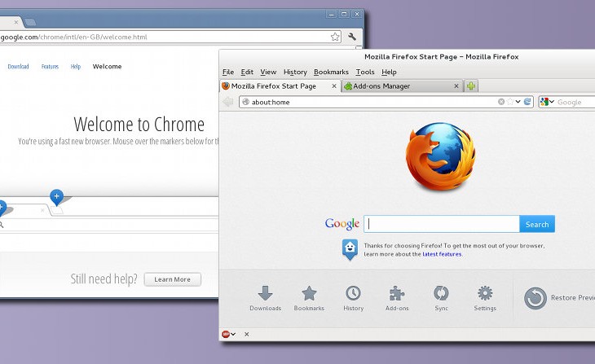Open the Firefox History menu

(x=295, y=72)
